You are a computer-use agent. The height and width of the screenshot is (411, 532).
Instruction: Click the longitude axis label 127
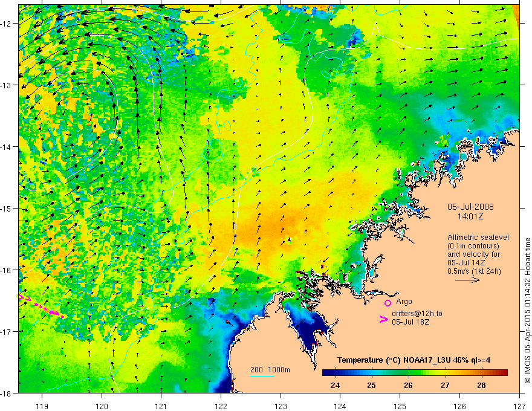(x=519, y=406)
